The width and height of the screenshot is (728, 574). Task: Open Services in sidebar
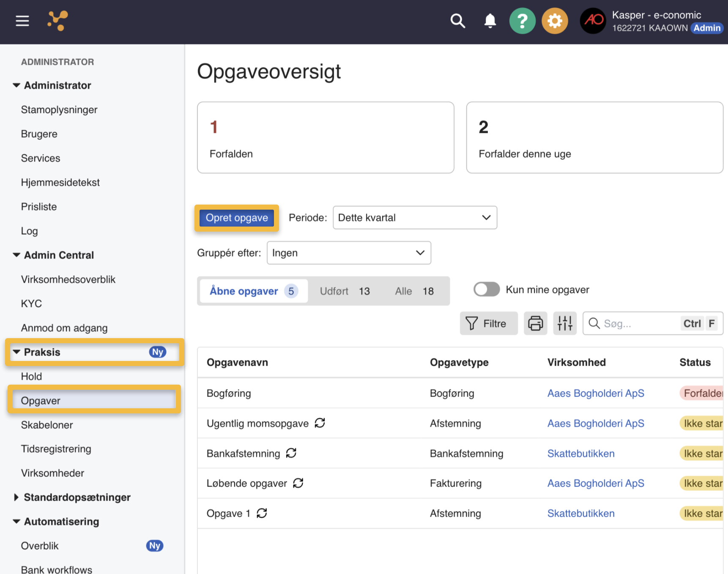tap(41, 158)
